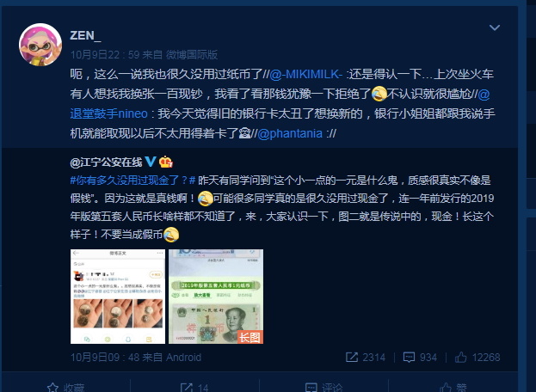This screenshot has width=536, height=392.
Task: Click the bottom 赞 thumbs-up button
Action: pyautogui.click(x=453, y=387)
